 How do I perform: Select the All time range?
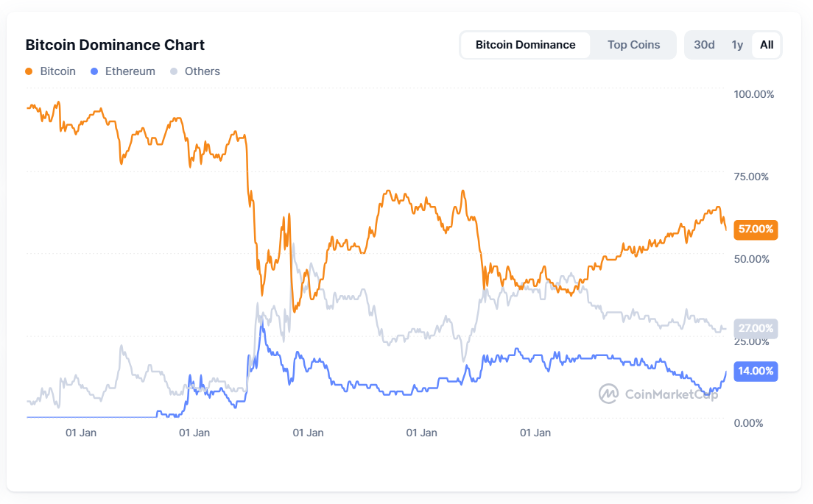click(766, 45)
